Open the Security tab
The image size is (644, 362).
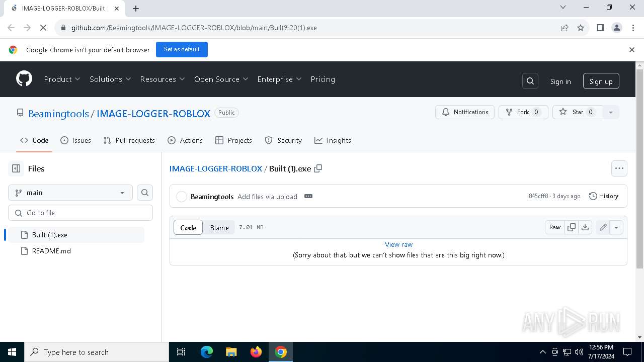click(283, 140)
